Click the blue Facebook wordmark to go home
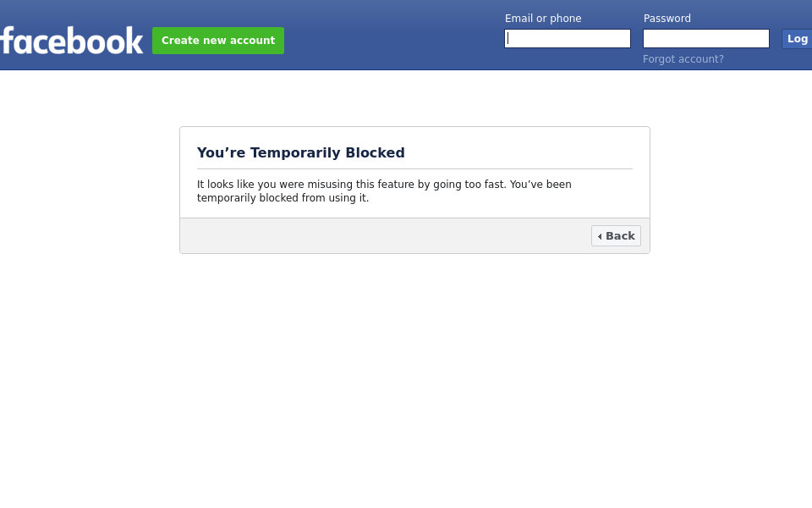Image resolution: width=812 pixels, height=508 pixels. point(72,40)
